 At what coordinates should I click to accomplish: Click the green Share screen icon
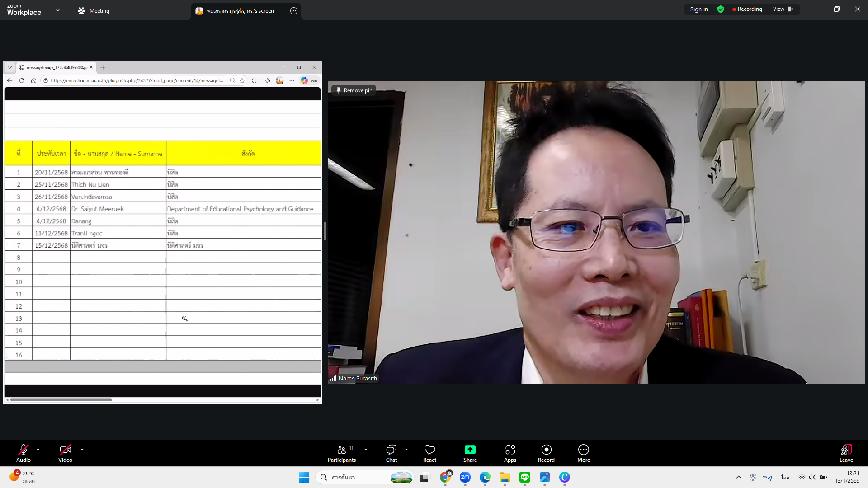pyautogui.click(x=470, y=450)
